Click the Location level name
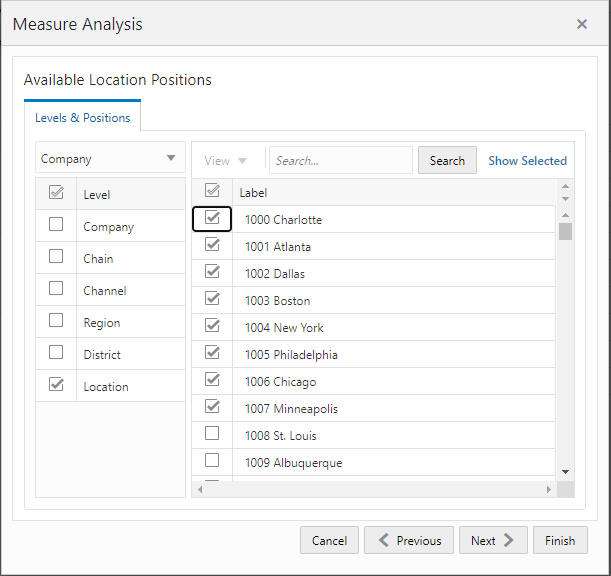Image resolution: width=611 pixels, height=576 pixels. pos(106,387)
